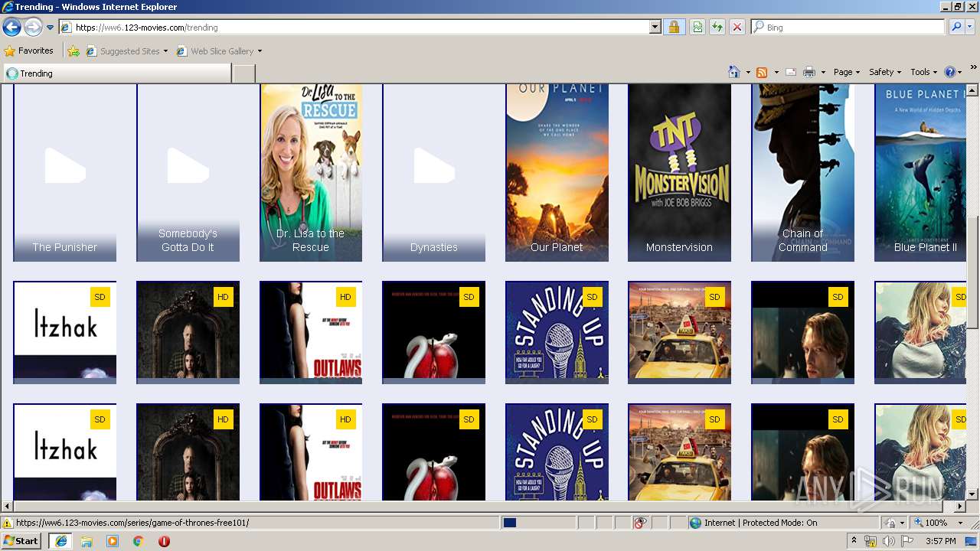
Task: Click the popup blocker status icon
Action: pos(640,523)
